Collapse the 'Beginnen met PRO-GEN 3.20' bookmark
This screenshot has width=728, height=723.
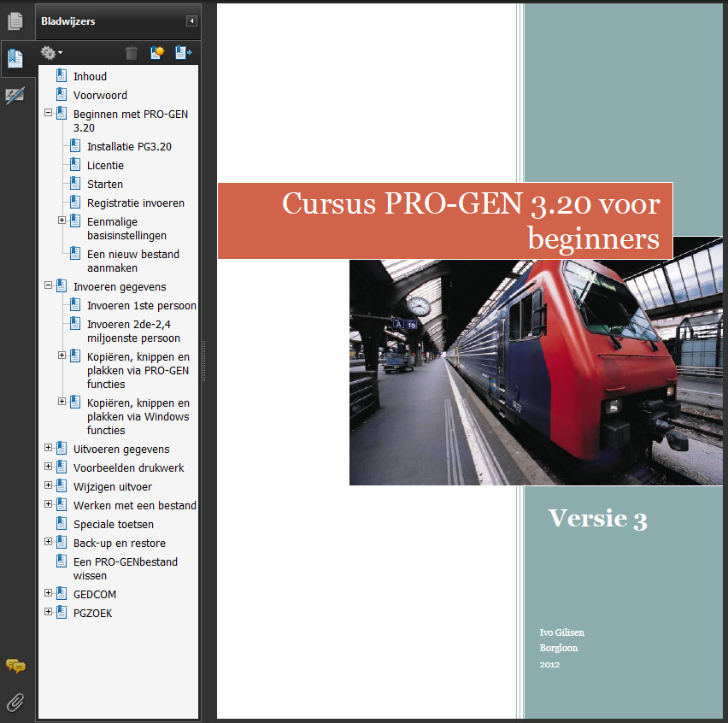[49, 113]
